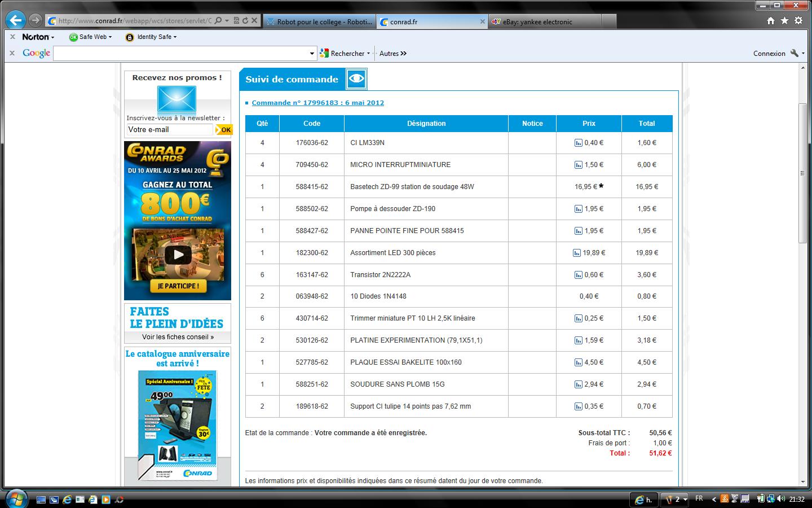
Task: Click the FR language indicator in taskbar
Action: [x=699, y=498]
